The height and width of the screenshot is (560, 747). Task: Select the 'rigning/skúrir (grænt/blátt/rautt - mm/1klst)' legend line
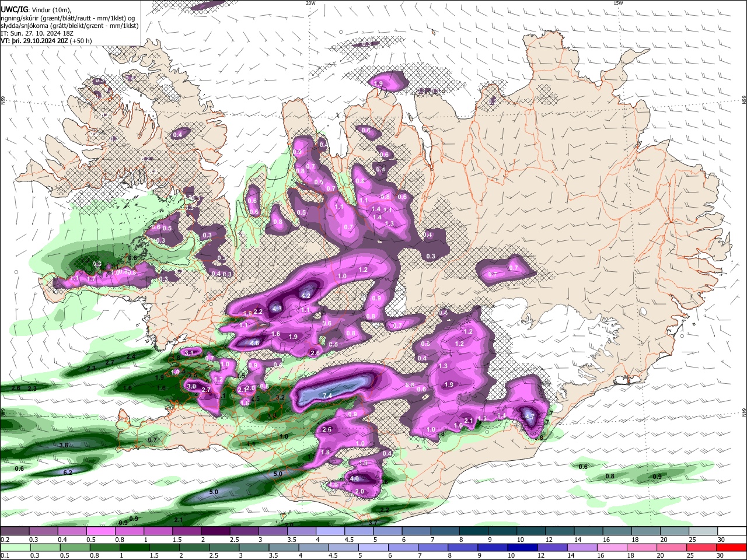(68, 18)
